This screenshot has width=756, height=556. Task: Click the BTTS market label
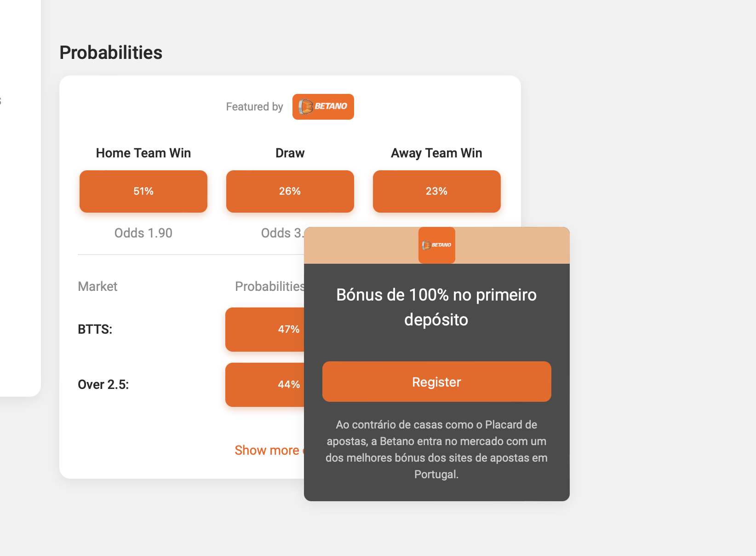pyautogui.click(x=95, y=329)
